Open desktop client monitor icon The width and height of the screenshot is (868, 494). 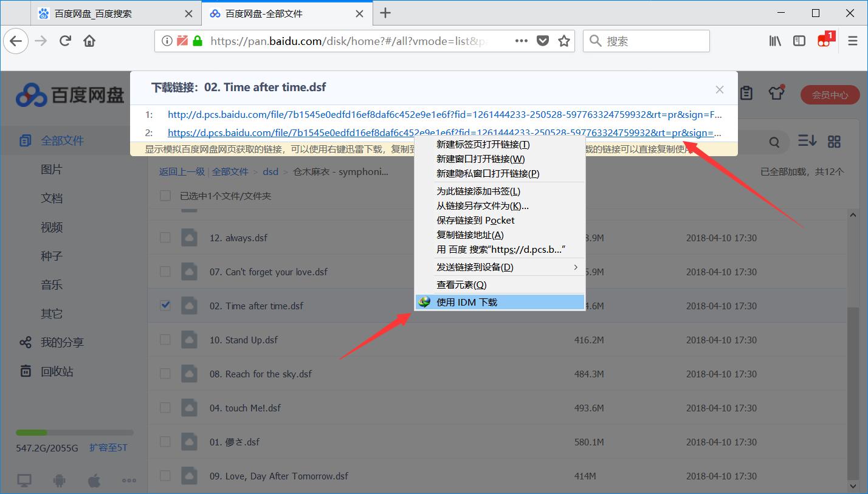point(24,481)
